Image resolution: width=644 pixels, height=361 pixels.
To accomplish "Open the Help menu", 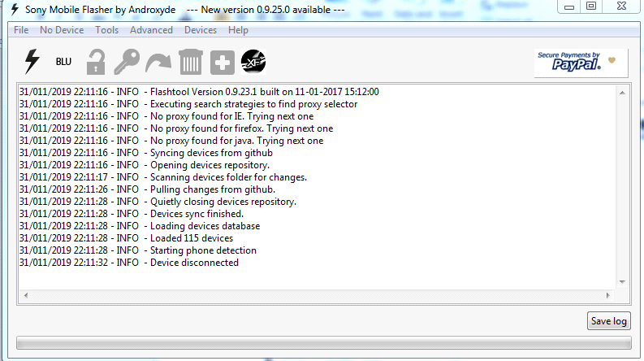I will pyautogui.click(x=238, y=30).
